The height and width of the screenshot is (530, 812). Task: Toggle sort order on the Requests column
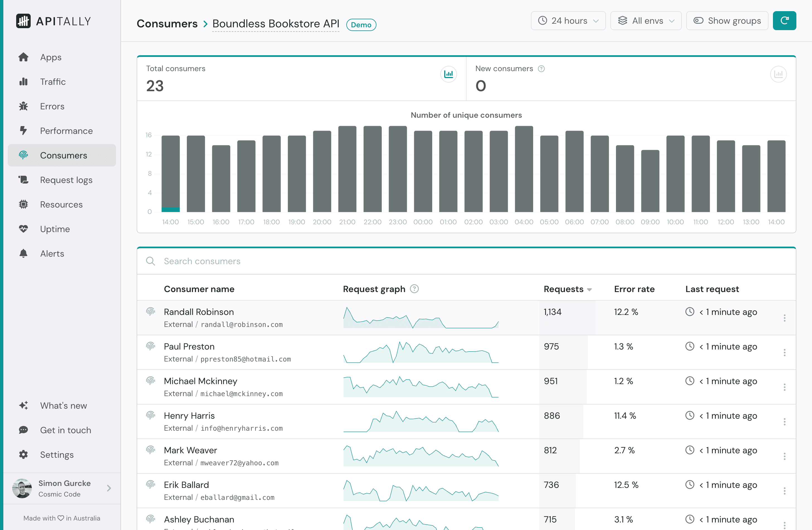[567, 289]
